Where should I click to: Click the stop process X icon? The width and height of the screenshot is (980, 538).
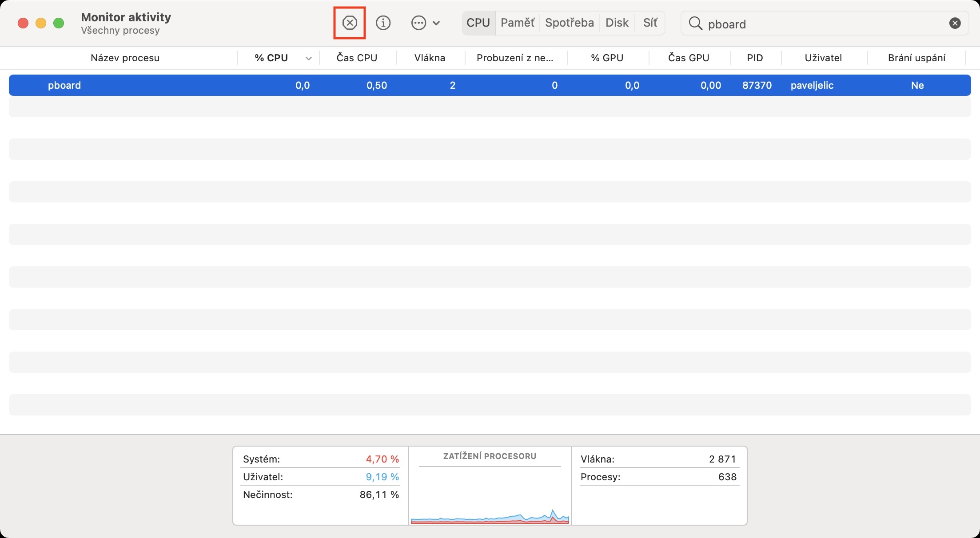[350, 23]
